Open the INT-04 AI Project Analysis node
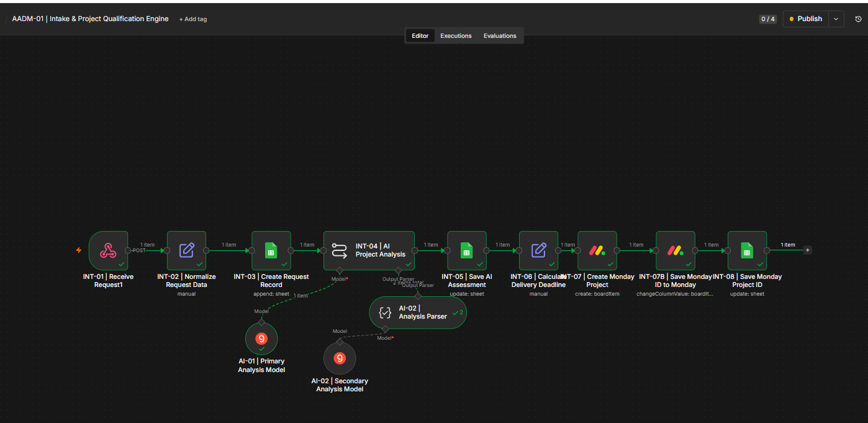Screen dimensions: 868x423 click(x=369, y=250)
